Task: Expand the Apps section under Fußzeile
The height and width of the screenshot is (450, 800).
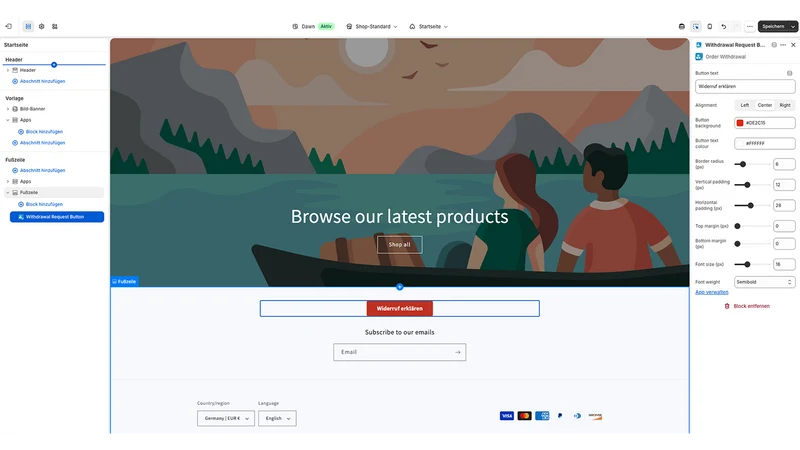Action: point(8,181)
